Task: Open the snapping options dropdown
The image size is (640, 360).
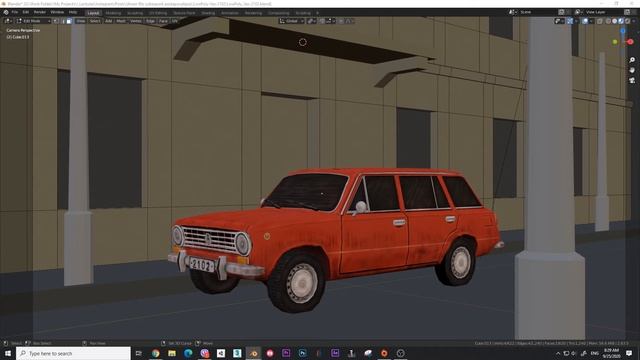Action: coord(330,21)
